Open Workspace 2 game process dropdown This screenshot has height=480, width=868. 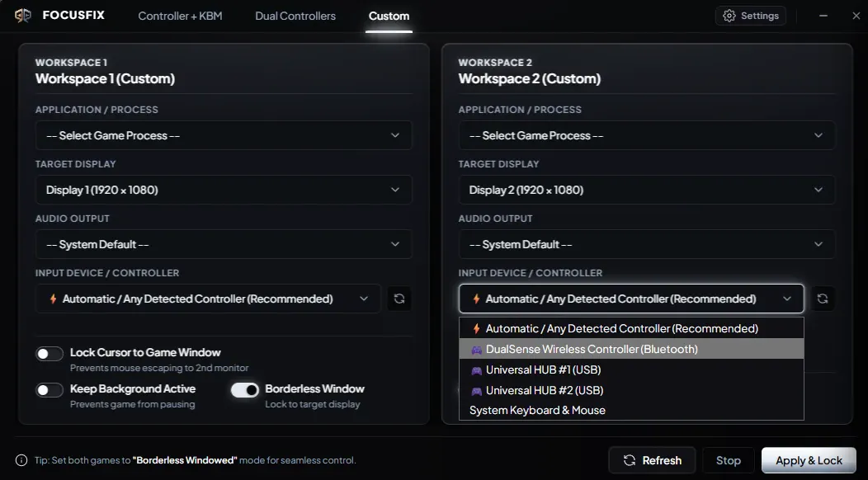(647, 135)
